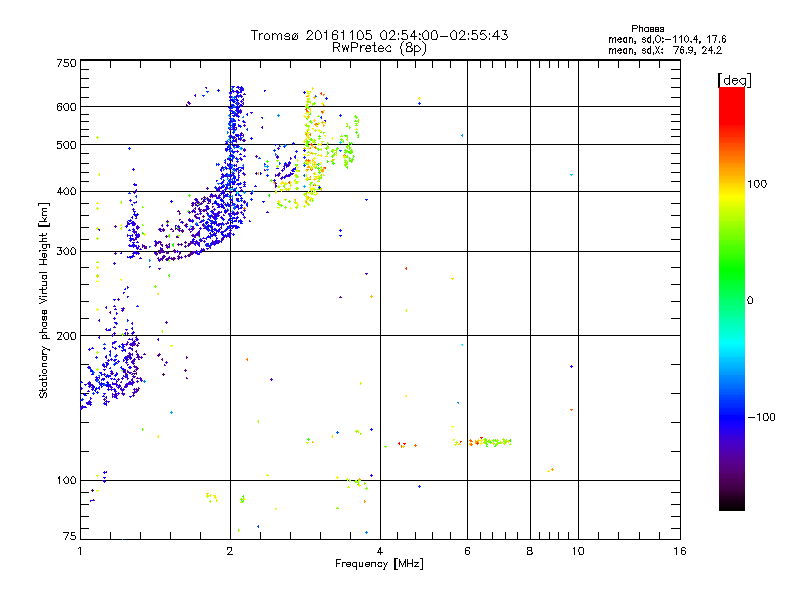
Task: Click the y-axis label '400'
Action: pos(66,192)
